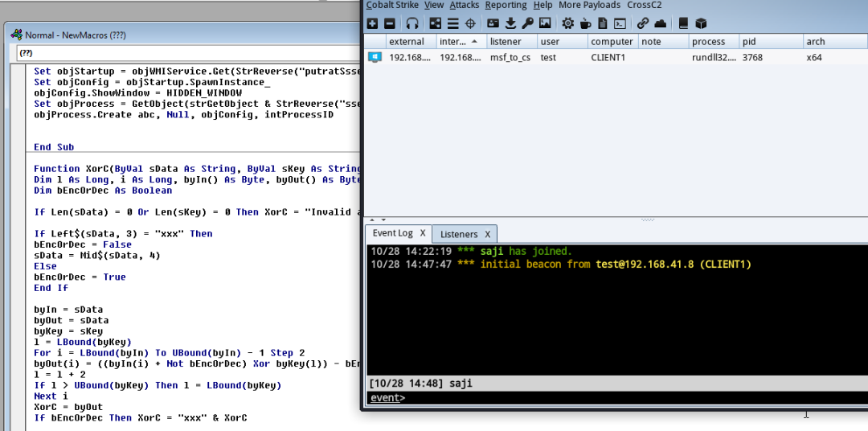Screen dimensions: 868x431
Task: Open the Reporting menu
Action: coord(506,5)
